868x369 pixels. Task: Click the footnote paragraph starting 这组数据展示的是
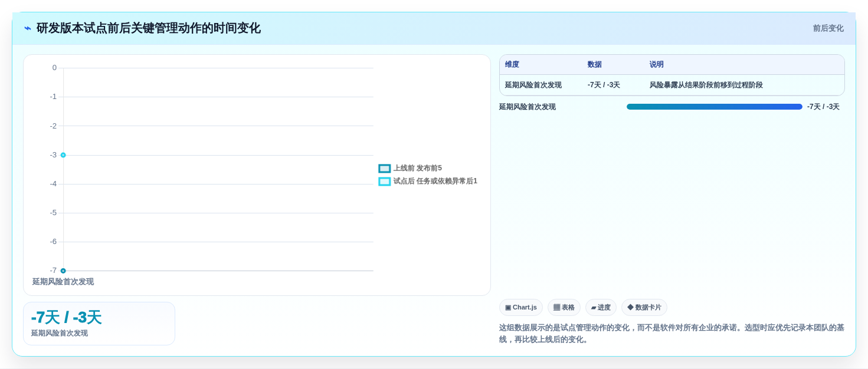pyautogui.click(x=672, y=334)
